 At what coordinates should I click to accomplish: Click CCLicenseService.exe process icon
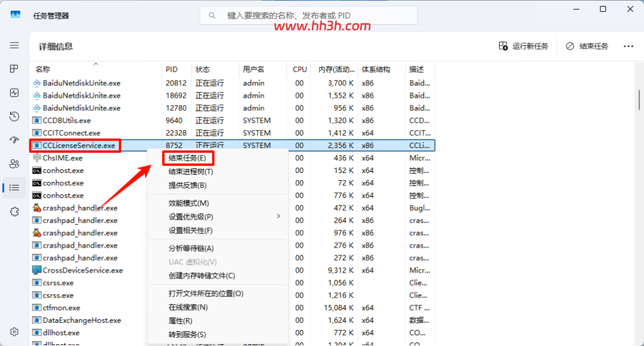point(36,146)
